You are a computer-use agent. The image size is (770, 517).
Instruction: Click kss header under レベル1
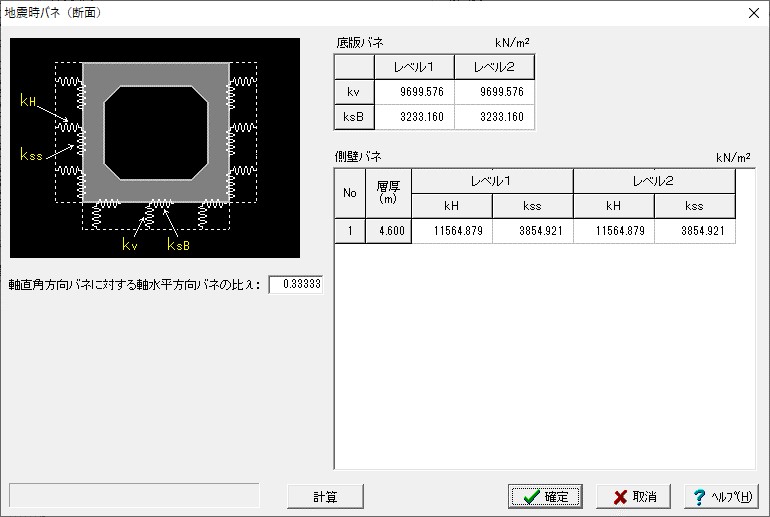click(533, 206)
